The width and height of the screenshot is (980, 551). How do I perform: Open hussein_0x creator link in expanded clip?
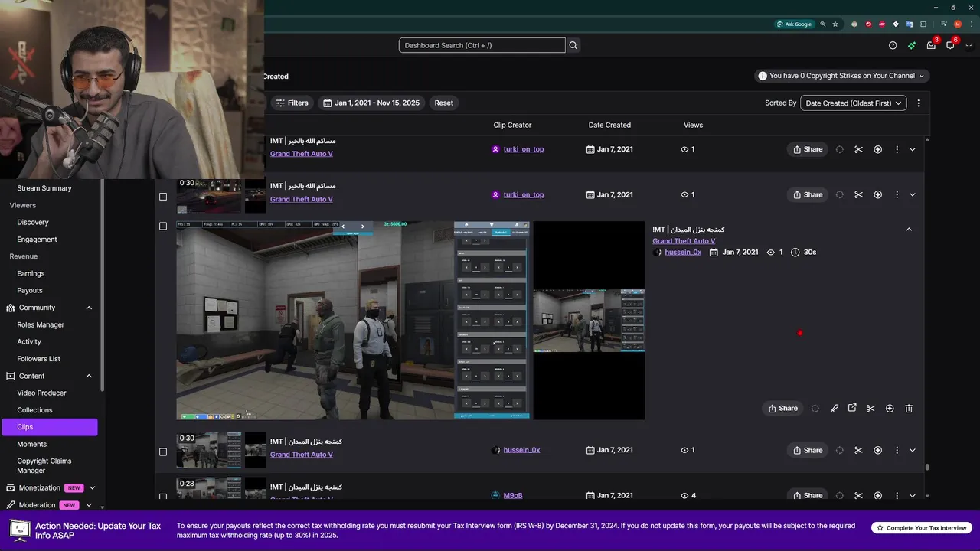683,252
